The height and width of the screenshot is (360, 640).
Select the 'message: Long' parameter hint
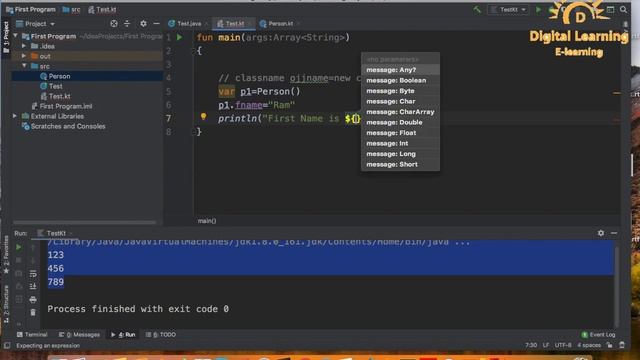[x=400, y=154]
